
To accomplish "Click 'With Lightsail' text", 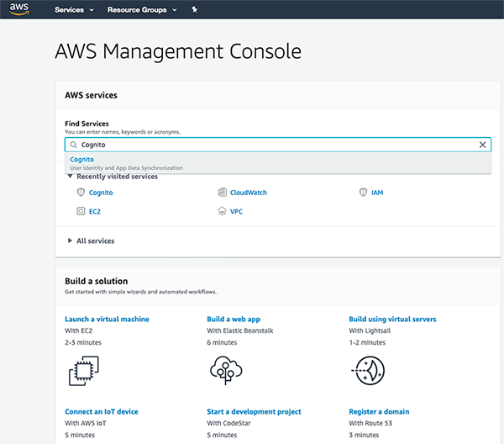I will coord(370,330).
